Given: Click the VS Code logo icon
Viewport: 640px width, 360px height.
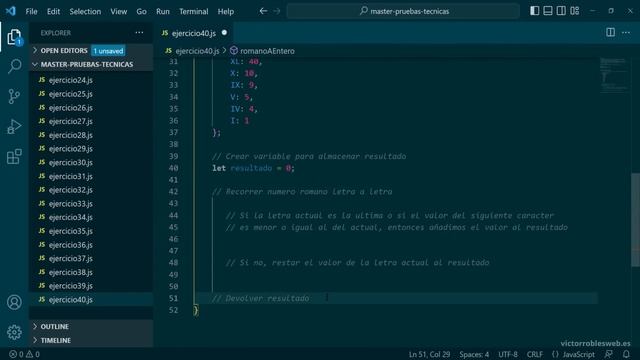Looking at the screenshot, I should click(11, 11).
